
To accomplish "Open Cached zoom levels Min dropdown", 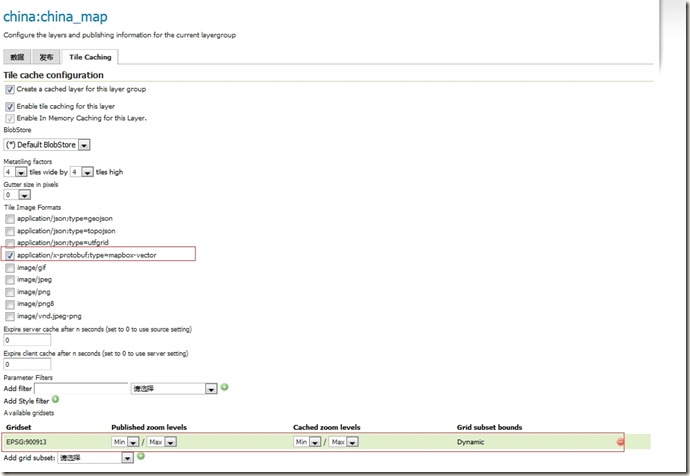I will tap(307, 442).
